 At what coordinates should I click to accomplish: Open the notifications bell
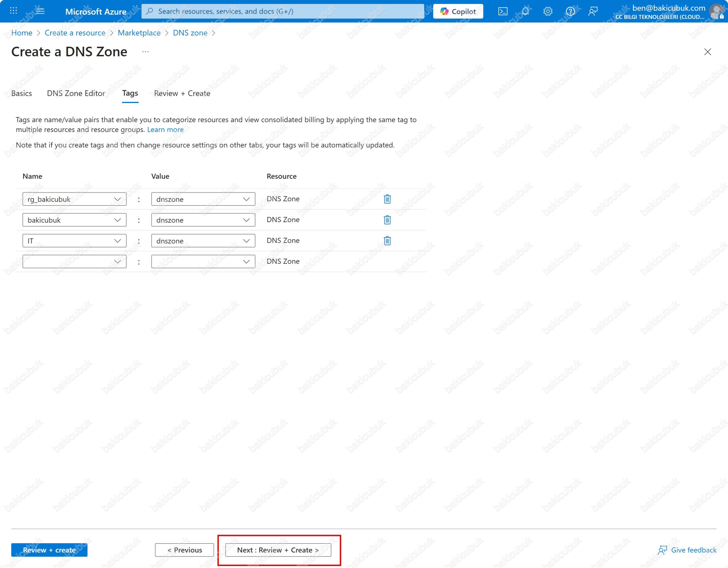click(x=525, y=11)
